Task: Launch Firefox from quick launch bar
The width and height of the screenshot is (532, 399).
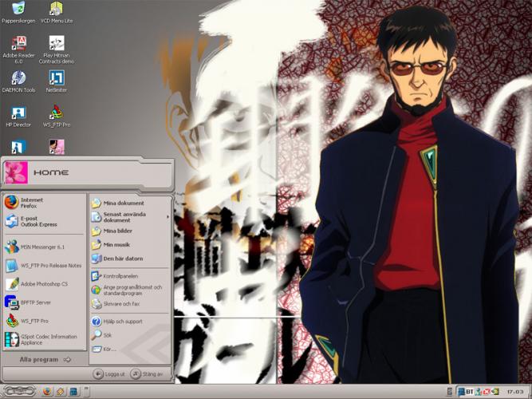Action: pyautogui.click(x=48, y=392)
